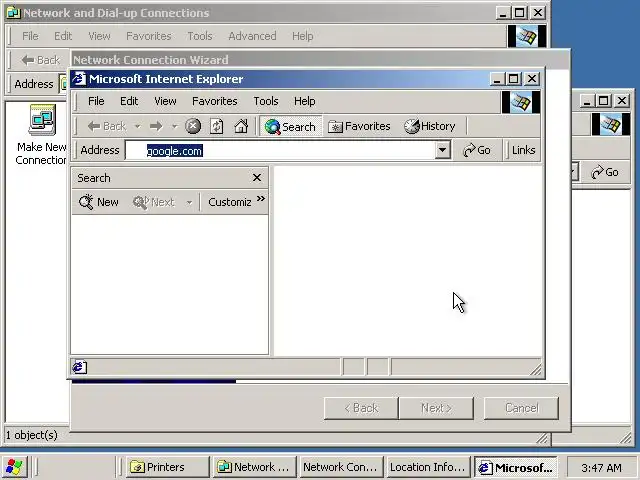
Task: Go to the Home page icon
Action: tap(241, 126)
